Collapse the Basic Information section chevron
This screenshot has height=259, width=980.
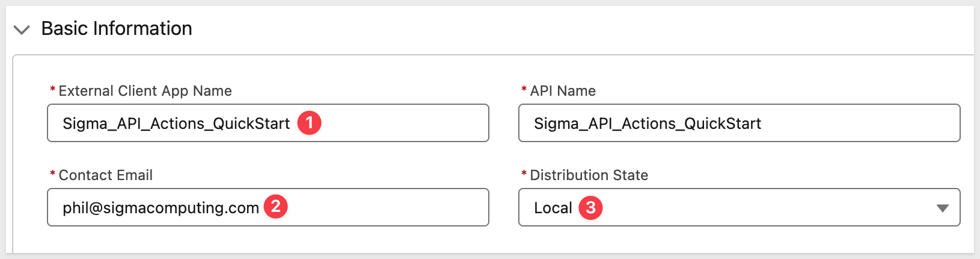pos(22,30)
